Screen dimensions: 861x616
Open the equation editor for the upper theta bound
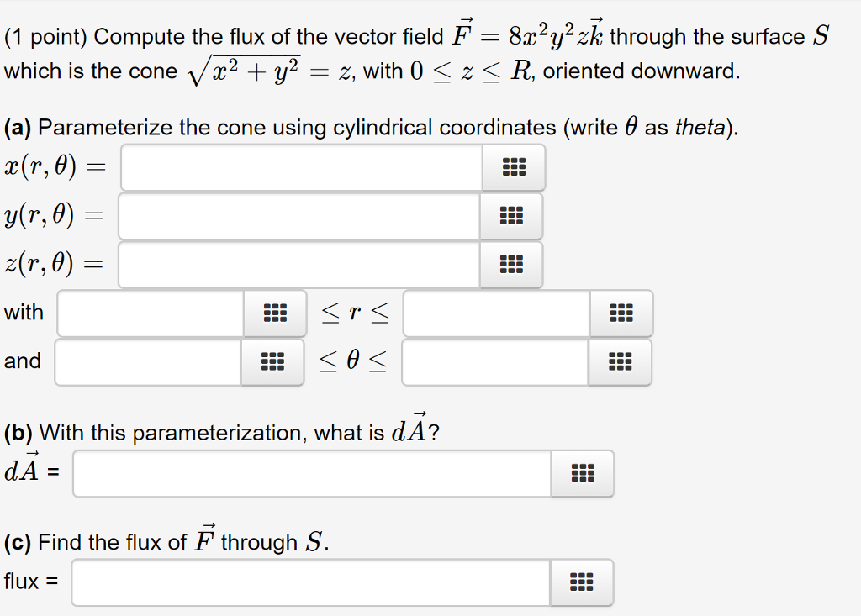point(621,362)
